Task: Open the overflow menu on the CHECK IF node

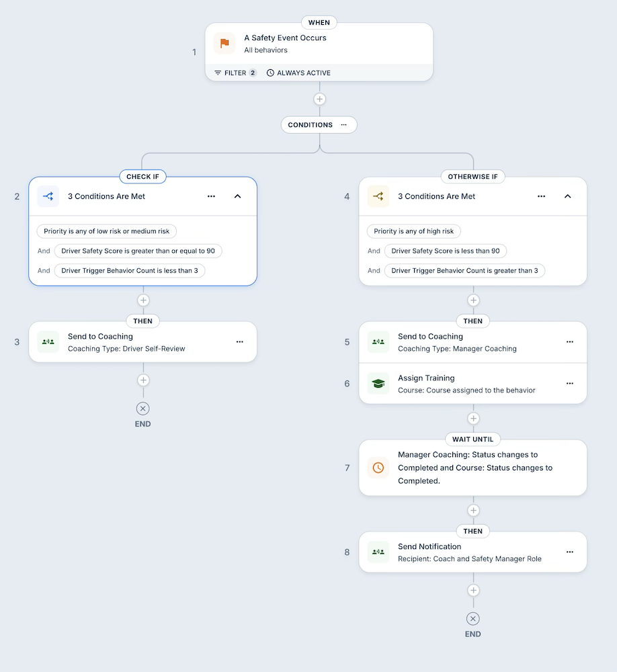Action: coord(211,196)
